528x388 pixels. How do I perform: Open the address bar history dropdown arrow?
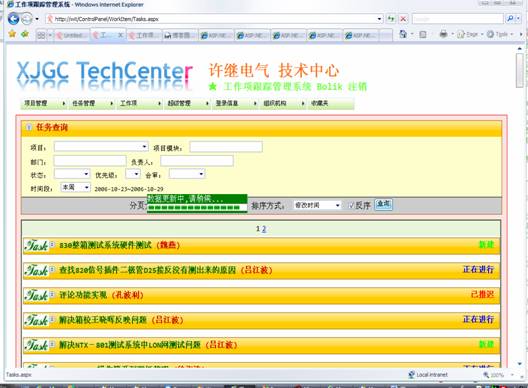point(380,19)
